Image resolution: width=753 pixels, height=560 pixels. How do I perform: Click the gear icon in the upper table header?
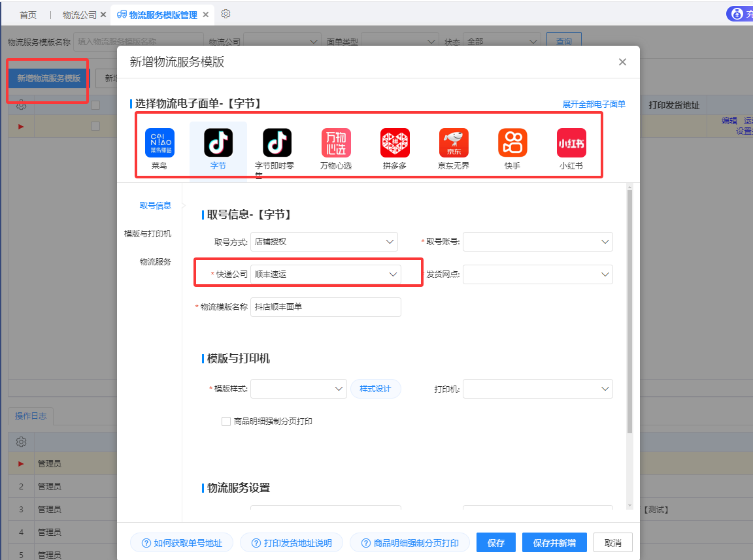(21, 105)
